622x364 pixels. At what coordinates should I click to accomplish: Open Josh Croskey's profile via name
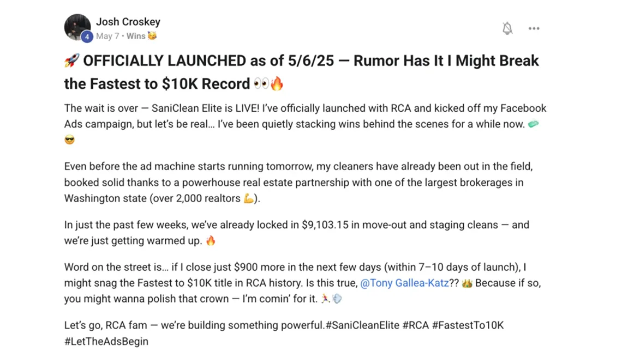(x=128, y=22)
